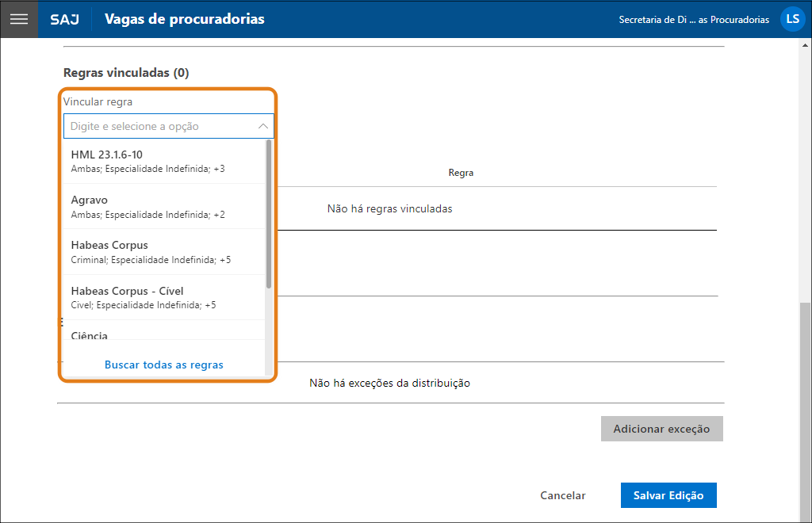Open Secretaria de Di... as Procuradorias selector
Image resolution: width=812 pixels, height=523 pixels.
(693, 20)
